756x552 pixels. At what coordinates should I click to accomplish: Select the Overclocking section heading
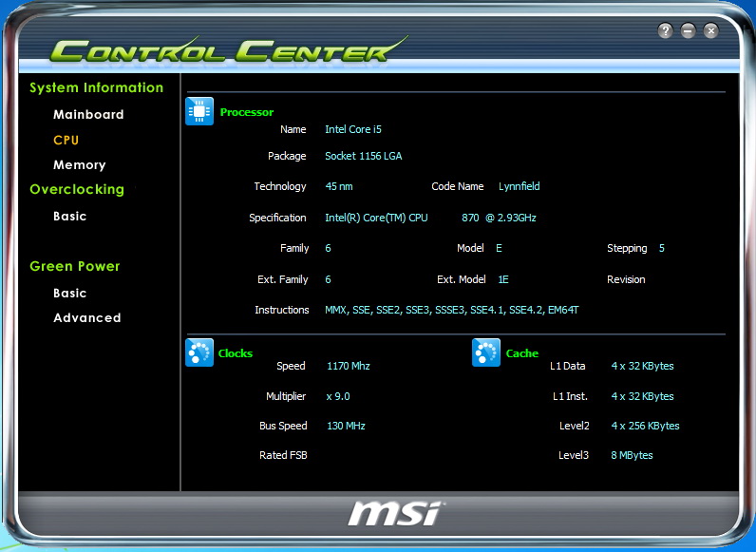(x=77, y=189)
